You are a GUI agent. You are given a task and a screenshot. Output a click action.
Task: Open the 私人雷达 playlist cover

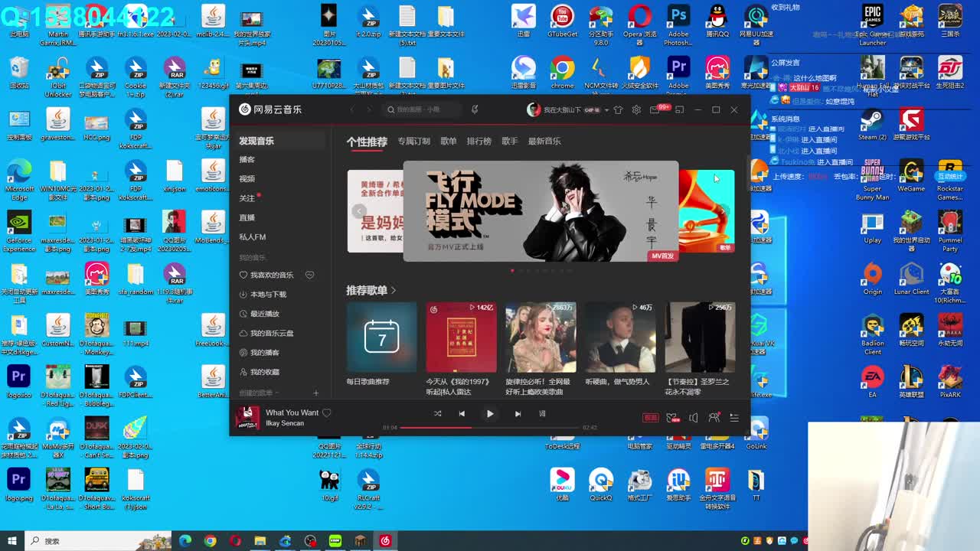point(461,337)
